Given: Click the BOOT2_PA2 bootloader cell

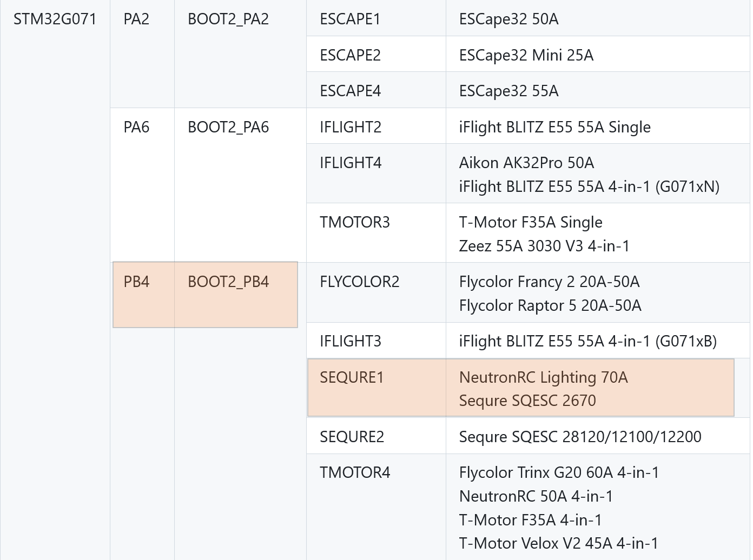Looking at the screenshot, I should tap(240, 54).
